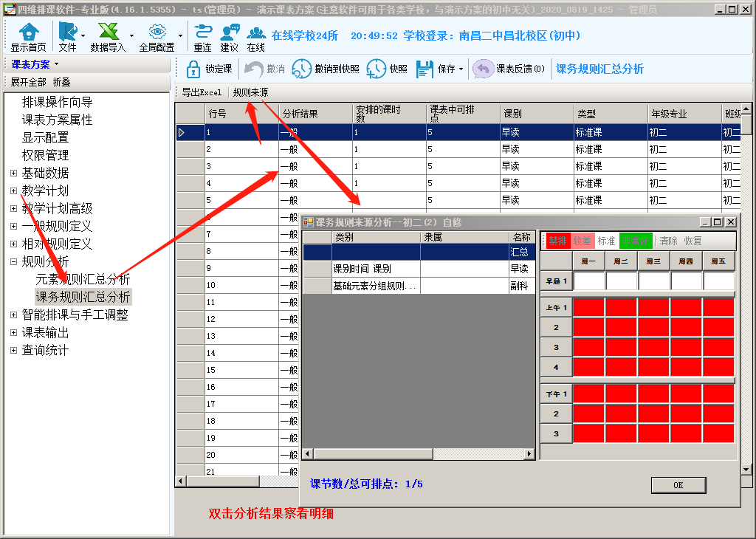
Task: Select the green 非常好 rule color
Action: [635, 241]
